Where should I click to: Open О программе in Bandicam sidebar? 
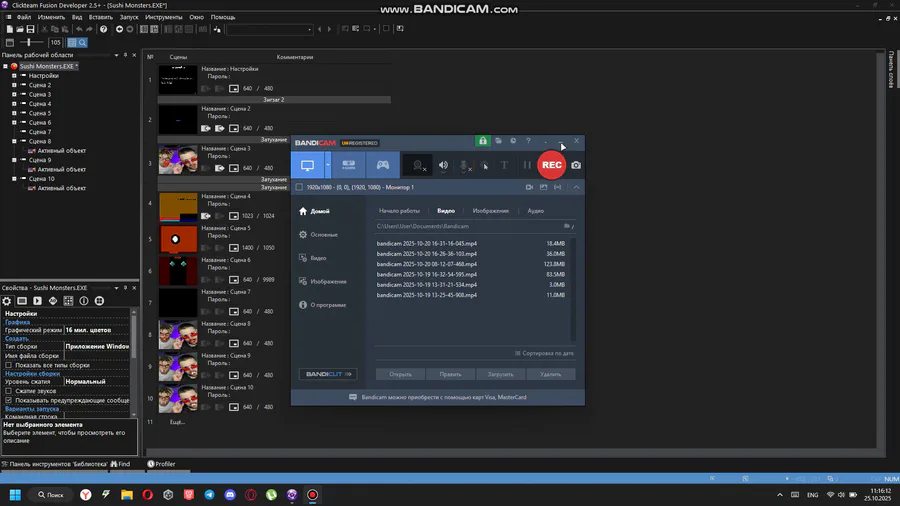coord(323,305)
